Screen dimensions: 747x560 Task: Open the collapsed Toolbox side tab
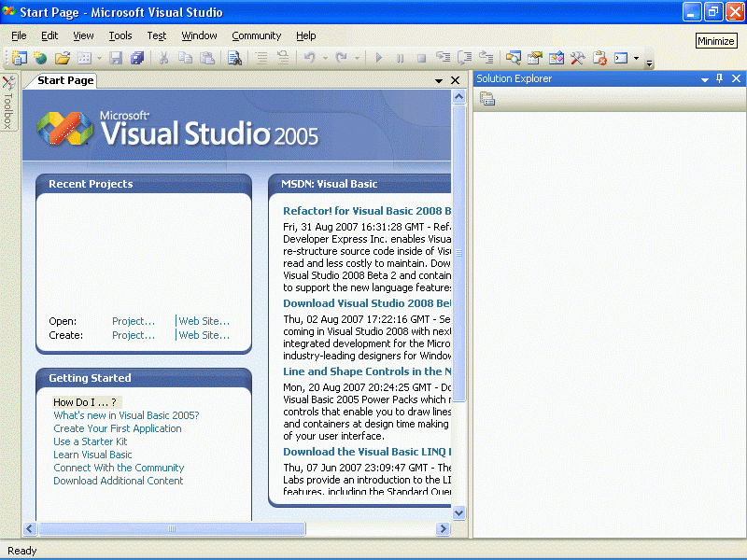8,103
